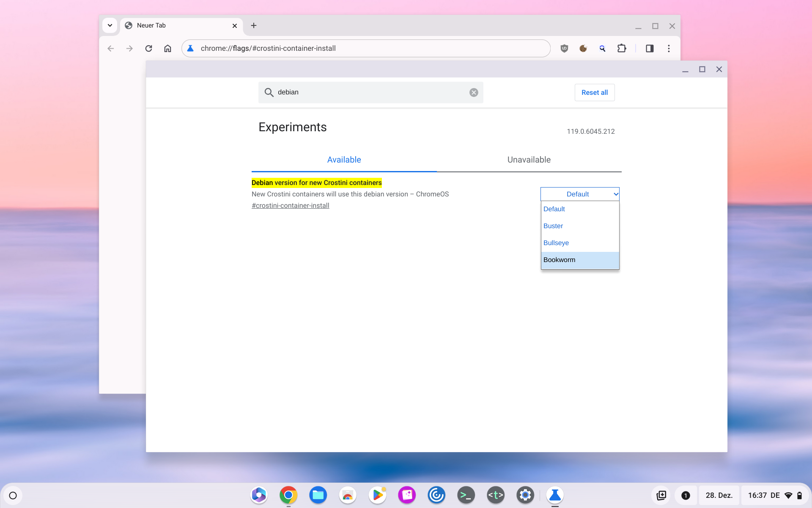Click the 119.0.6045.212 version number
The height and width of the screenshot is (508, 812).
(591, 132)
